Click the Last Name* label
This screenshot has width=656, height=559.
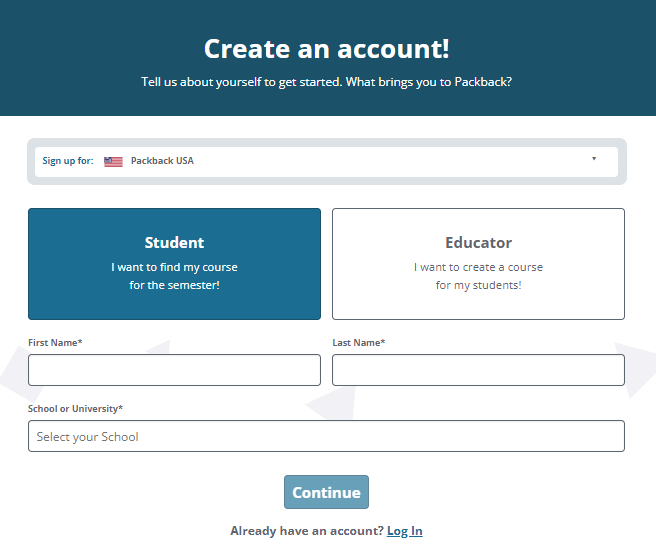coord(359,343)
